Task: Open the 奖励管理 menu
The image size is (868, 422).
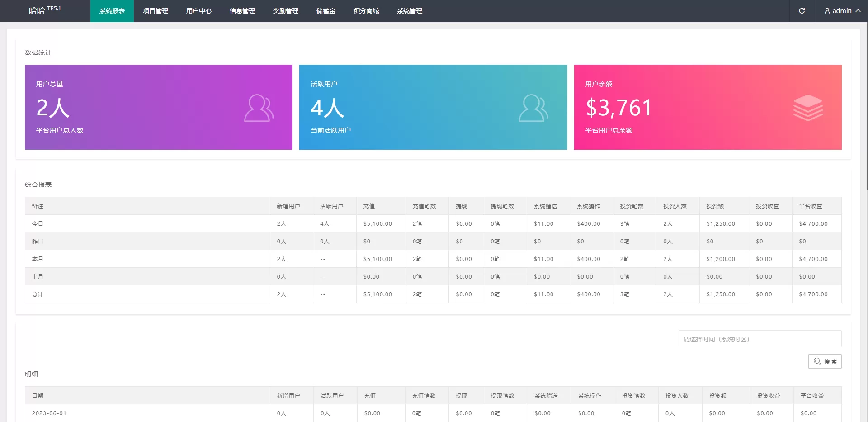Action: (285, 11)
